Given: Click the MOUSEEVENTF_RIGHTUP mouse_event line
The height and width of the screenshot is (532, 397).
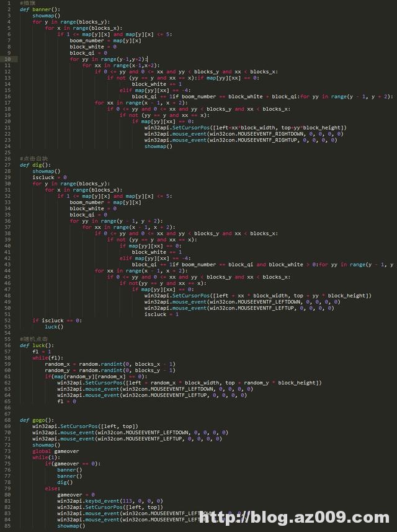Looking at the screenshot, I should [241, 140].
